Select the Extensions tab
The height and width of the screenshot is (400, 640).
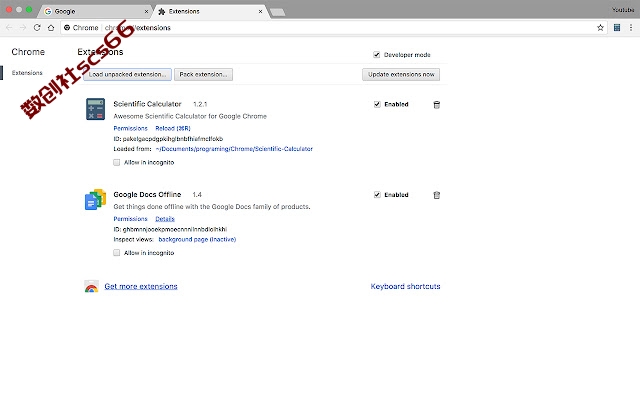(x=211, y=11)
